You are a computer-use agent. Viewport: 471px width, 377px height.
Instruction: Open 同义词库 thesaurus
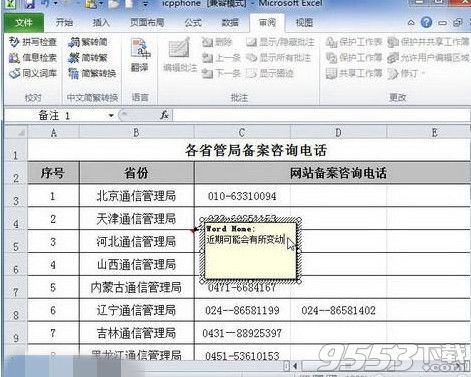(33, 73)
